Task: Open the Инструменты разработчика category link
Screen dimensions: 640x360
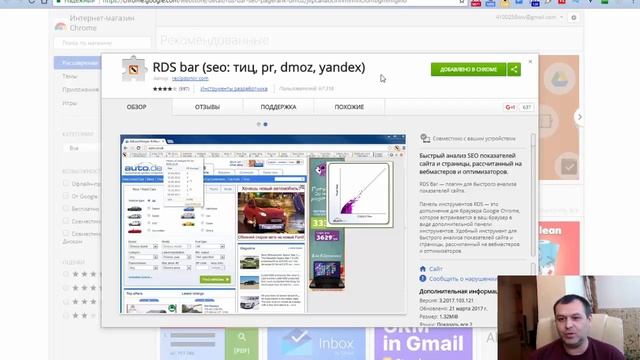Action: (234, 89)
